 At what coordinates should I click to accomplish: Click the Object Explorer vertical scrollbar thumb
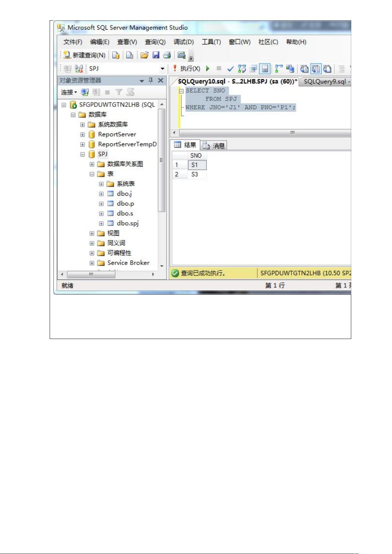161,160
